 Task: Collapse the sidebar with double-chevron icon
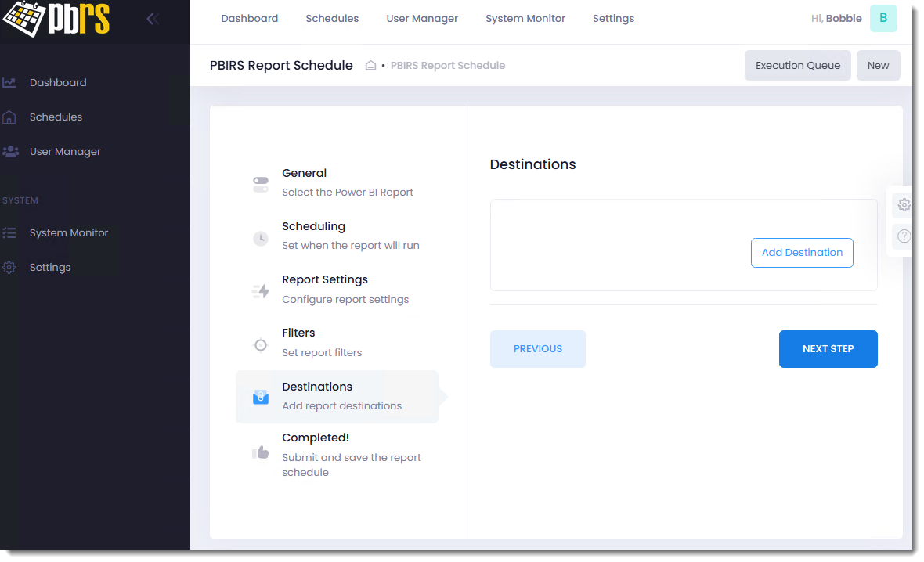coord(153,19)
